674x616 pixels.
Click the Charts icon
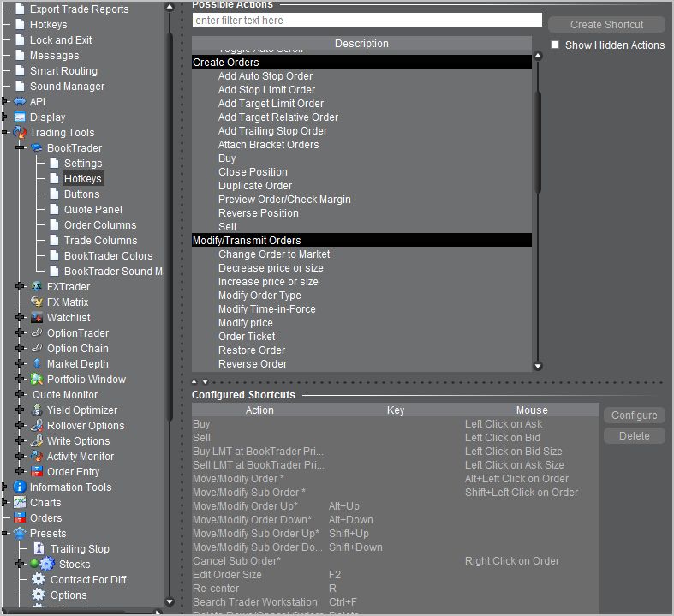click(20, 502)
